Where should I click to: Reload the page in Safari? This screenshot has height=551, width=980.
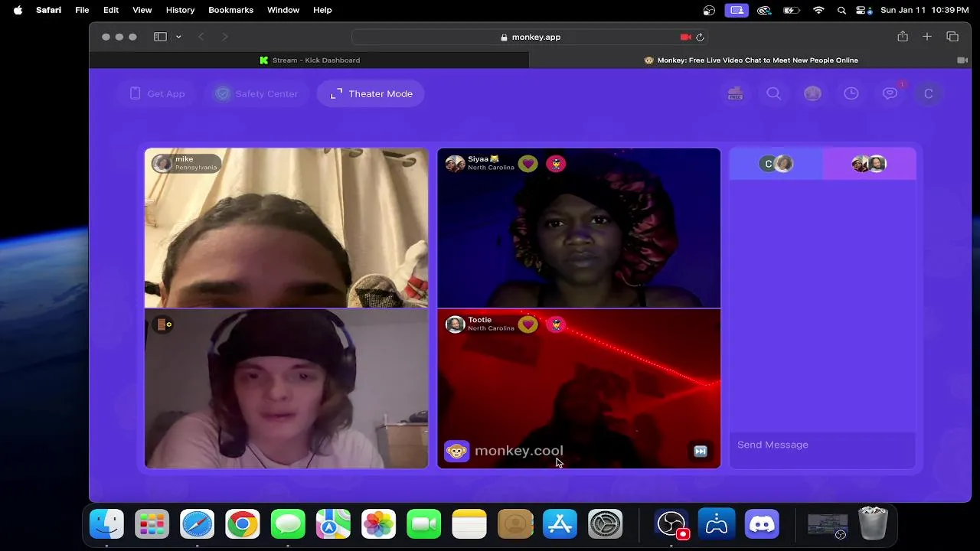(700, 37)
